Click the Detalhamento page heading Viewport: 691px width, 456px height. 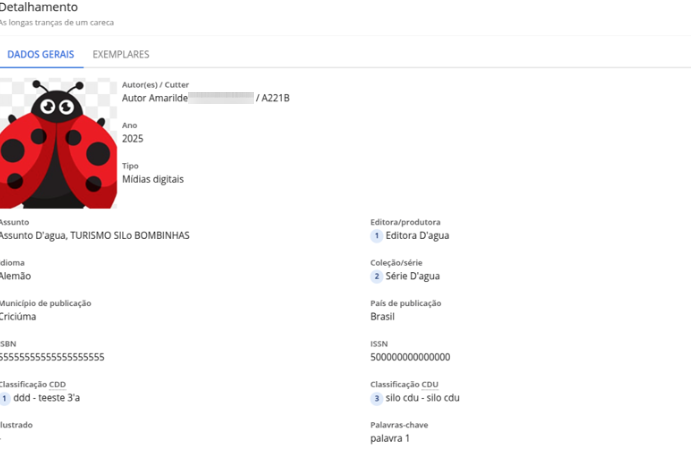tap(39, 7)
